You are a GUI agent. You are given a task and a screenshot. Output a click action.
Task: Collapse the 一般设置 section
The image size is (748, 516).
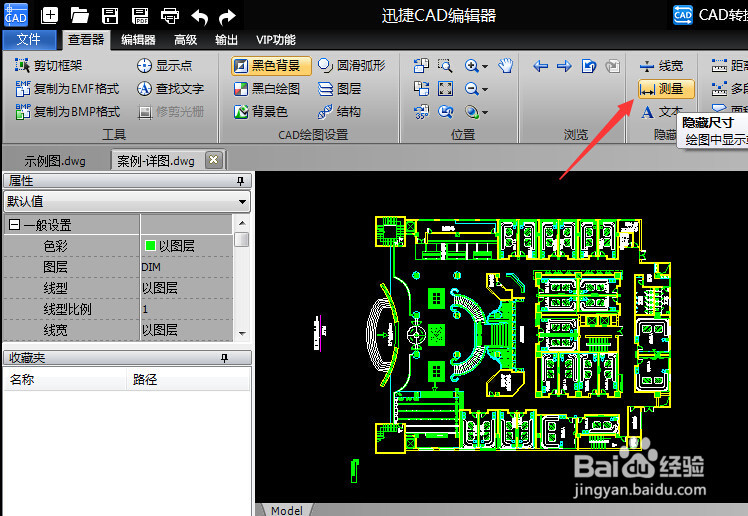pos(14,225)
